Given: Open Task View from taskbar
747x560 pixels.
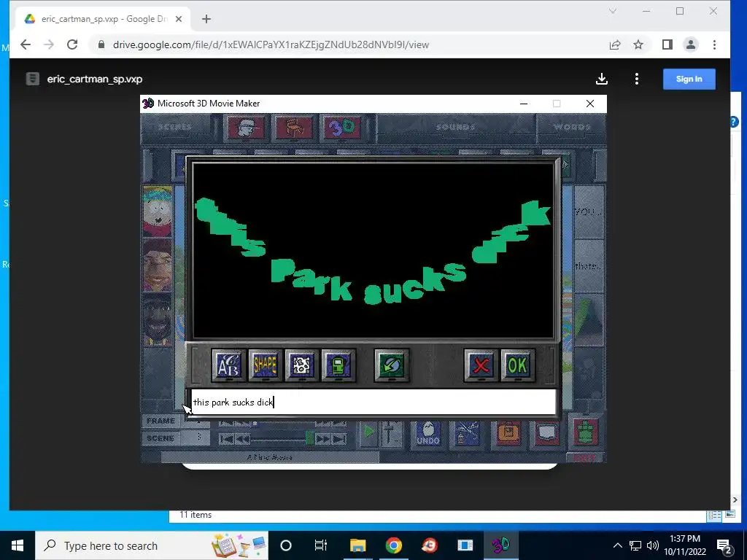Looking at the screenshot, I should [x=321, y=545].
